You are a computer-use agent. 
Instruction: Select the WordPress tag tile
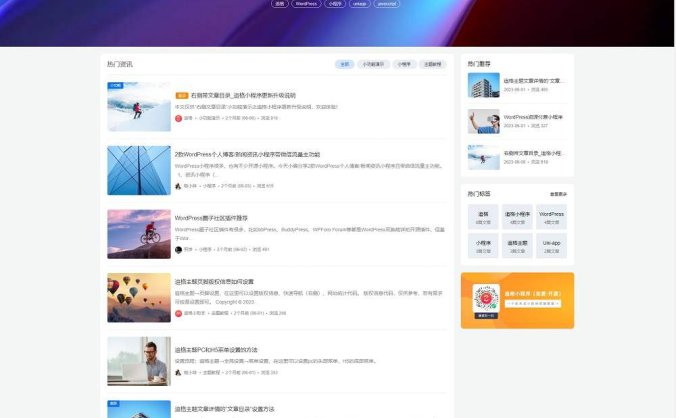(551, 217)
